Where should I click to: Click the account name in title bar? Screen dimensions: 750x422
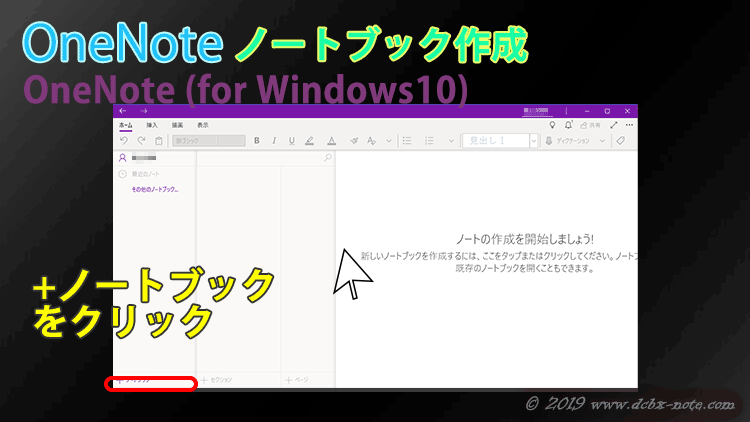tap(536, 111)
